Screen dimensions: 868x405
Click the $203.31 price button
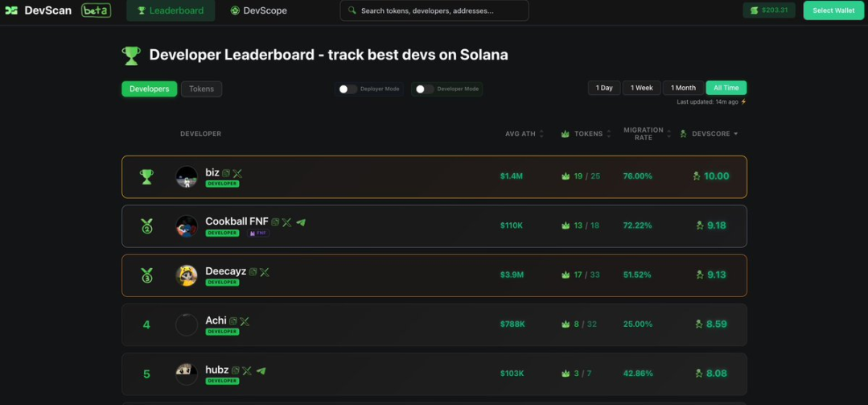pos(769,10)
